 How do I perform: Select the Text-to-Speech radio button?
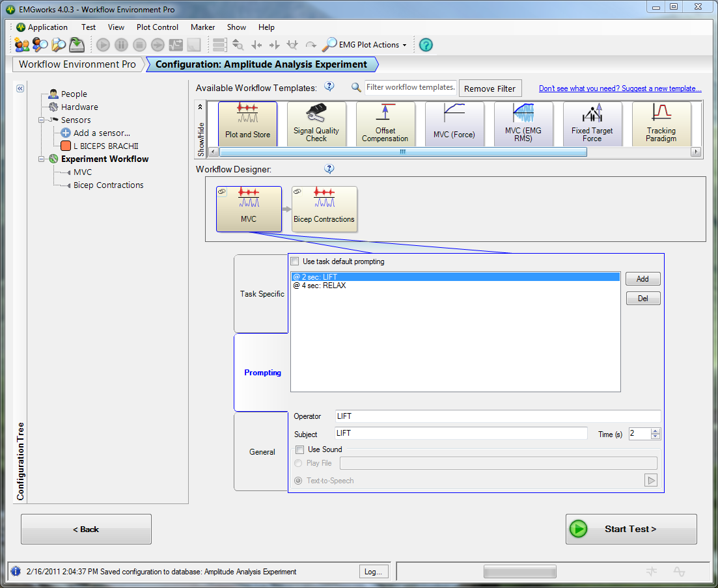tap(298, 481)
